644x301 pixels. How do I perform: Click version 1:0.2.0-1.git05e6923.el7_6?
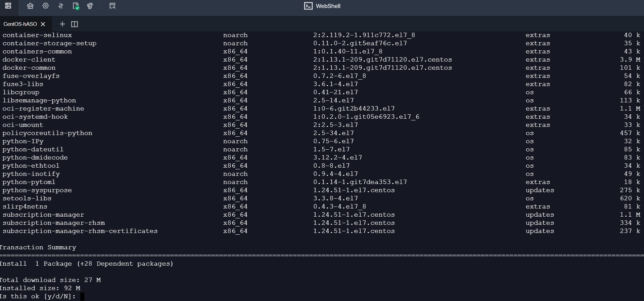click(366, 117)
